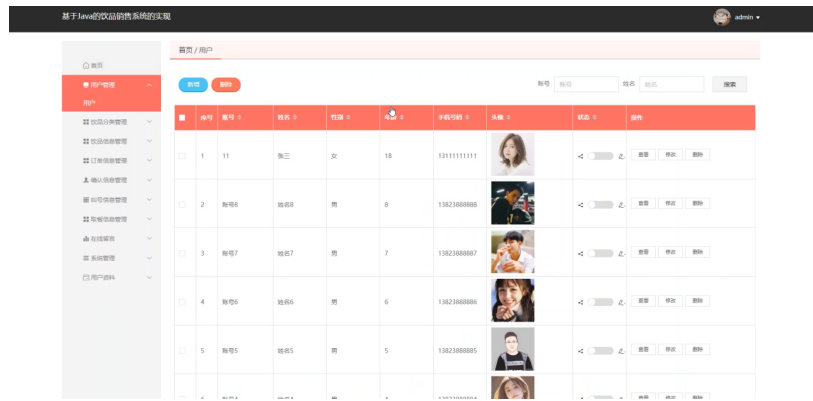Click the person icon of 确认信息管理
The height and width of the screenshot is (401, 813).
click(x=86, y=180)
